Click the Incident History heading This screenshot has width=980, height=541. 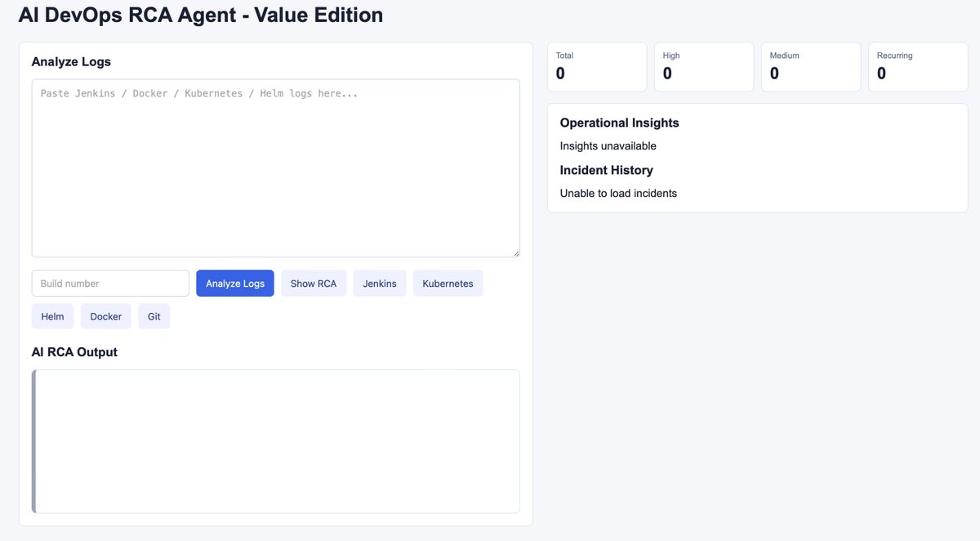tap(607, 170)
